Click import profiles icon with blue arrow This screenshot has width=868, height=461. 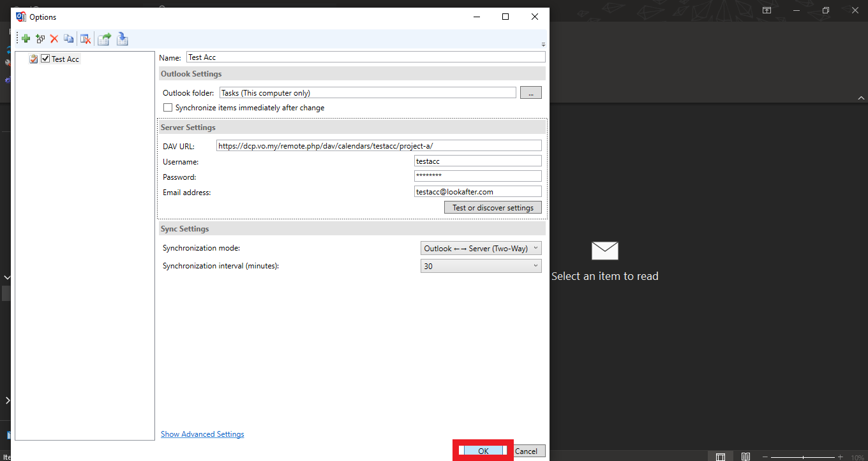point(123,40)
